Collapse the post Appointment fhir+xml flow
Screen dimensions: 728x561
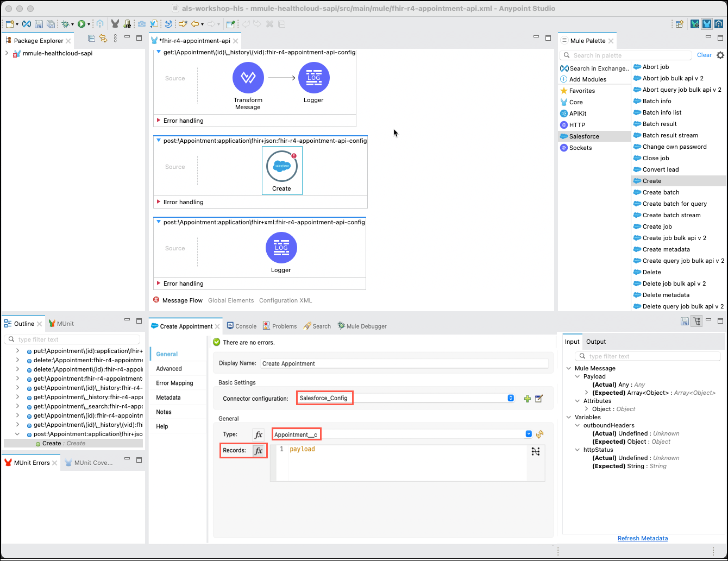pos(159,222)
